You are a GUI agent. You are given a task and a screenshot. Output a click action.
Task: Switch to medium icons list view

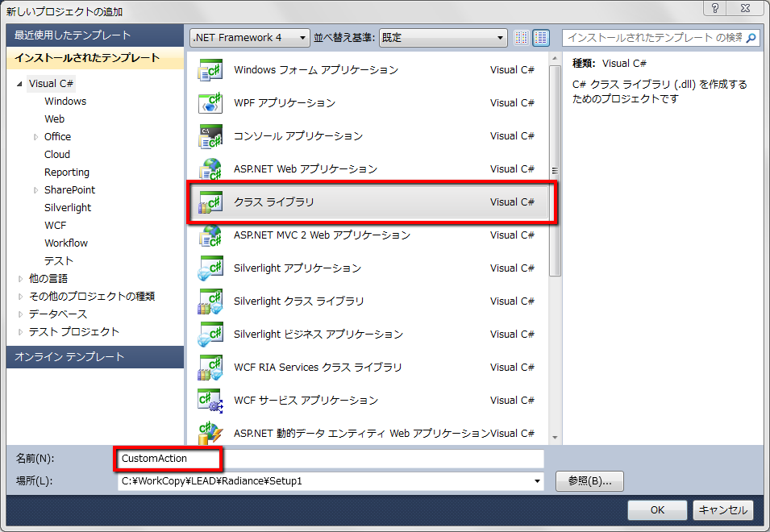[x=541, y=38]
